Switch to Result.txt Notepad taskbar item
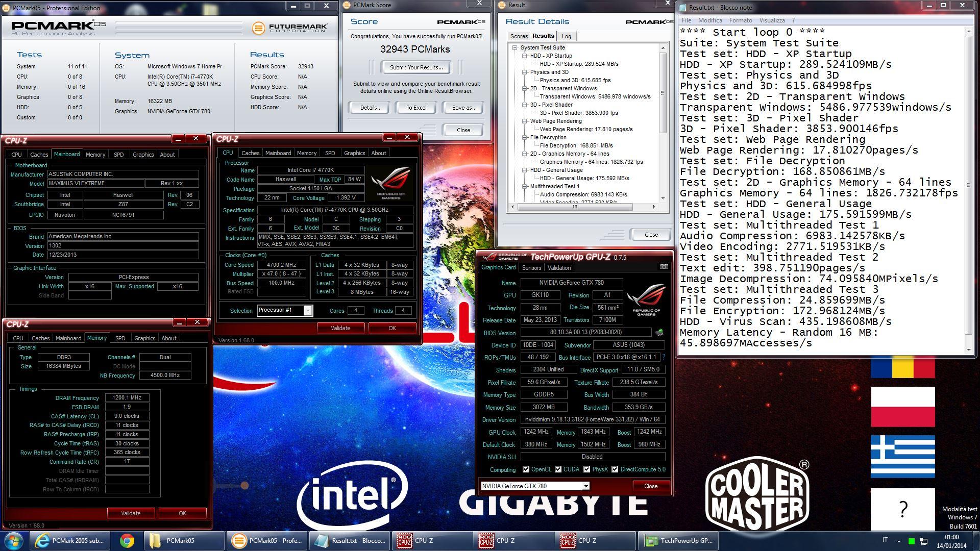The width and height of the screenshot is (980, 551). click(350, 541)
